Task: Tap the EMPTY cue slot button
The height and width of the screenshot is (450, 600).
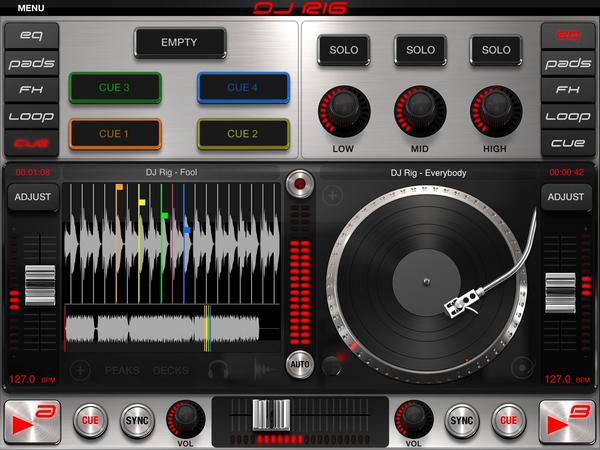Action: [180, 42]
